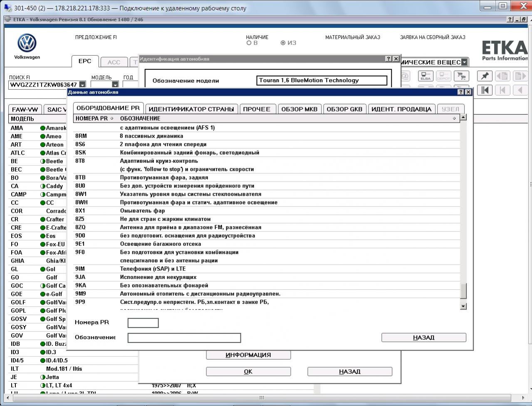Click the model designation field showing Touran

[322, 81]
